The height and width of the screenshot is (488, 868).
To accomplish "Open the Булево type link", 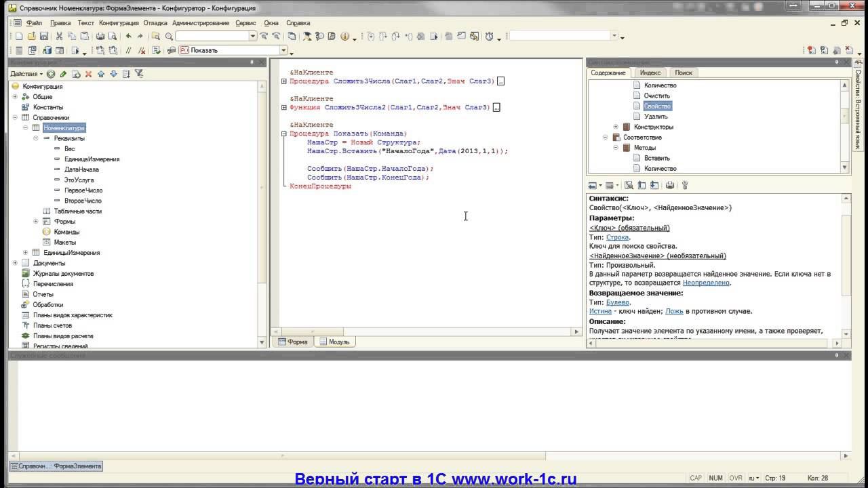I will click(x=618, y=302).
